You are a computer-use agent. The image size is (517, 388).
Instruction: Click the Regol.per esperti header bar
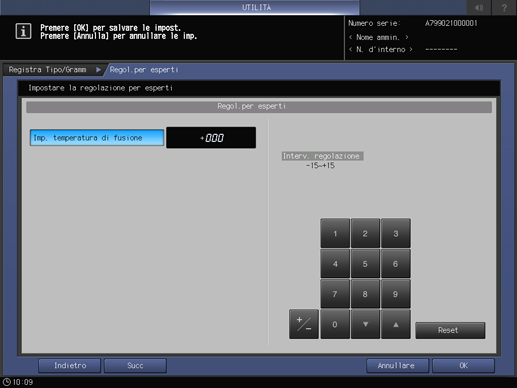[x=259, y=107]
